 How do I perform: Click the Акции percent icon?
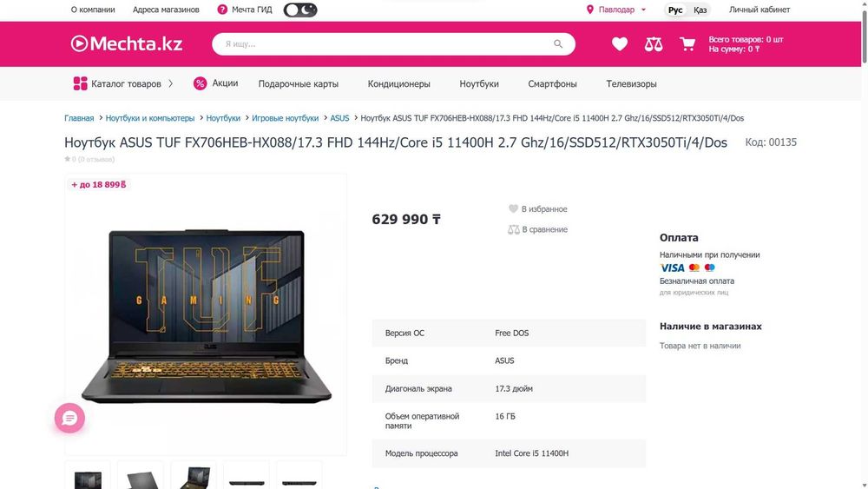point(200,83)
